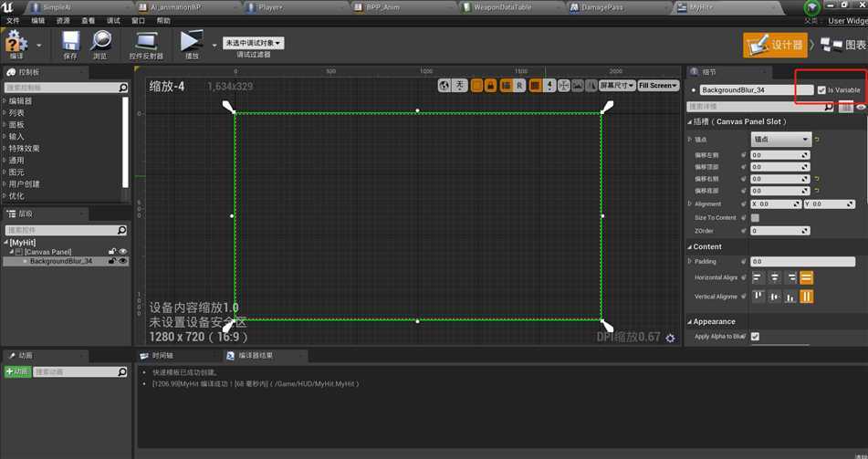
Task: Click the Save (保存) floppy disk icon
Action: click(x=70, y=45)
